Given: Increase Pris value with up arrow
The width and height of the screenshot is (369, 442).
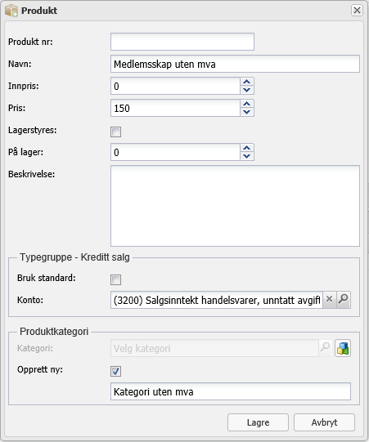Looking at the screenshot, I should point(247,104).
